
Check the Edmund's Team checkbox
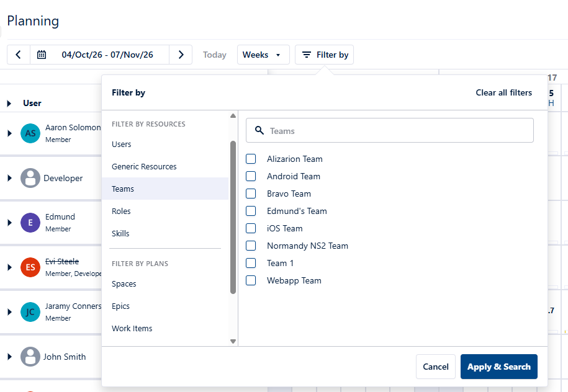coord(251,211)
